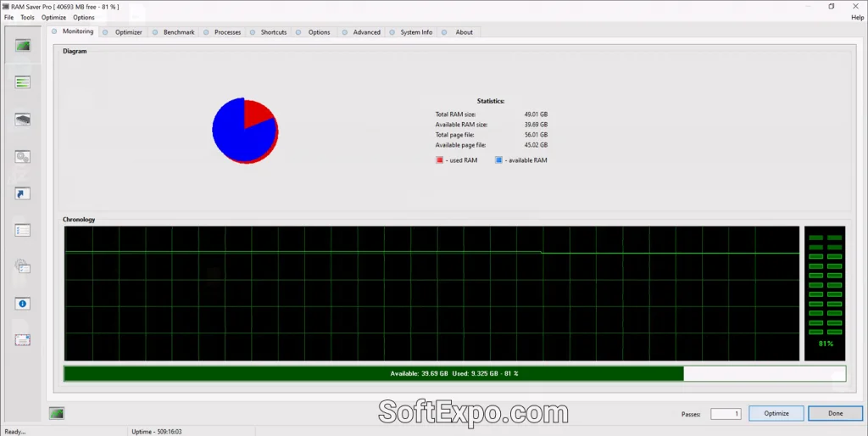
Task: Click the green monitor icon at bottom left
Action: [x=57, y=413]
